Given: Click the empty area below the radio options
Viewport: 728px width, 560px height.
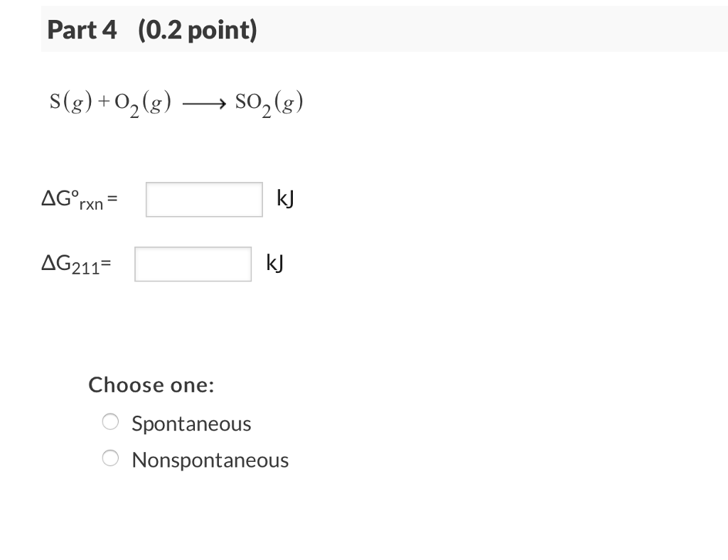Looking at the screenshot, I should (x=284, y=512).
